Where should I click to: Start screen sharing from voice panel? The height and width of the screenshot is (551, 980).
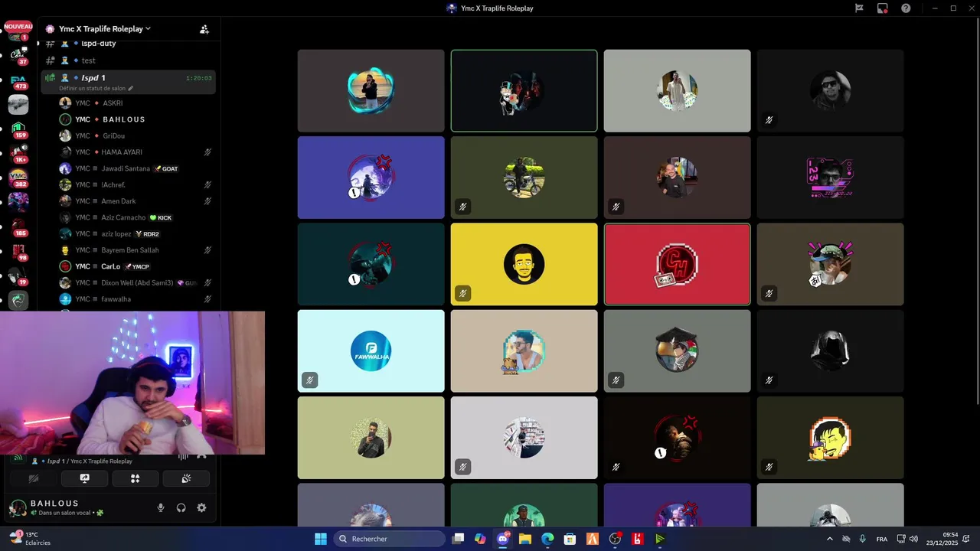[84, 478]
